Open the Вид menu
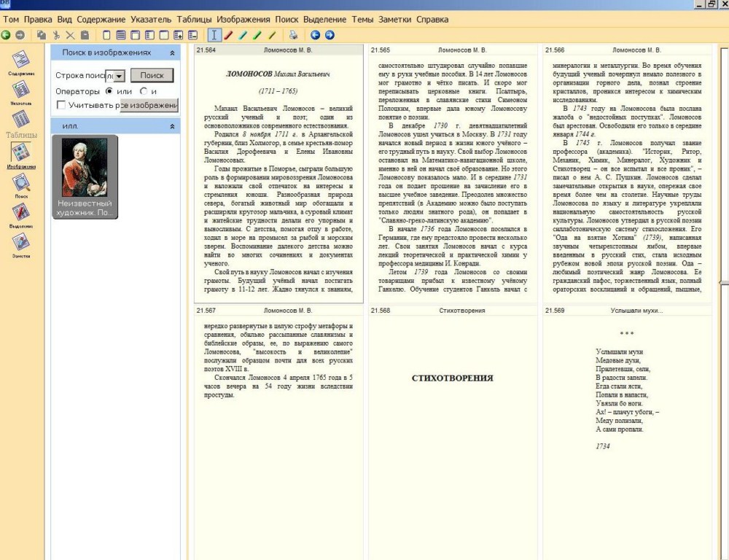This screenshot has height=560, width=729. [64, 20]
